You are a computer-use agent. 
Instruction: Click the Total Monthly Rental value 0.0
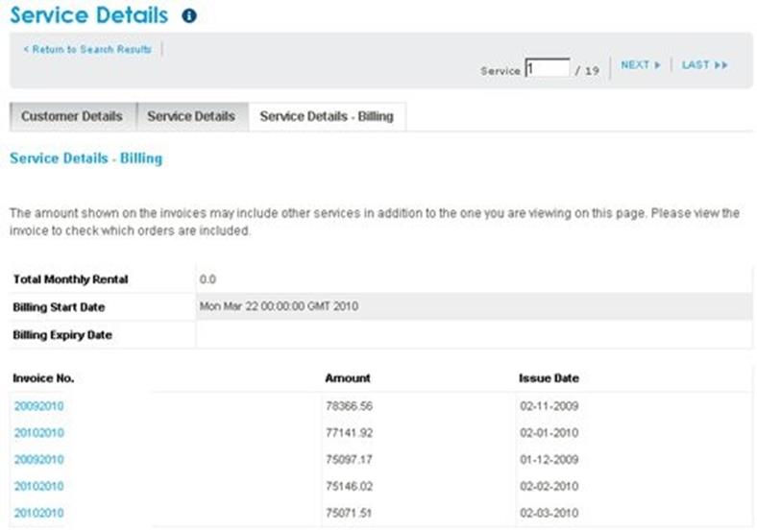click(208, 279)
